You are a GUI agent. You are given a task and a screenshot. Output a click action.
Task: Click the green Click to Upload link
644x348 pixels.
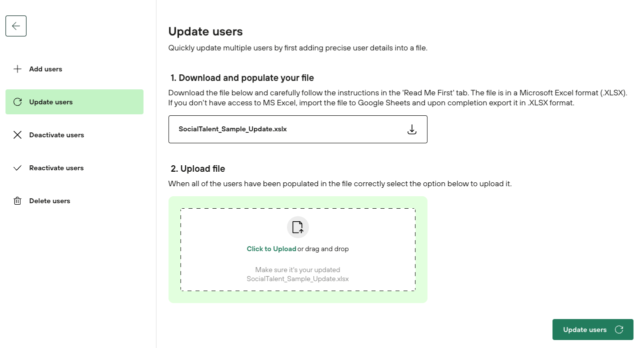(x=271, y=249)
